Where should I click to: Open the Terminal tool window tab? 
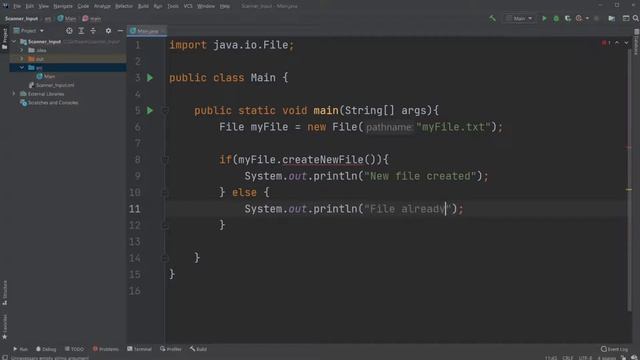pyautogui.click(x=139, y=349)
